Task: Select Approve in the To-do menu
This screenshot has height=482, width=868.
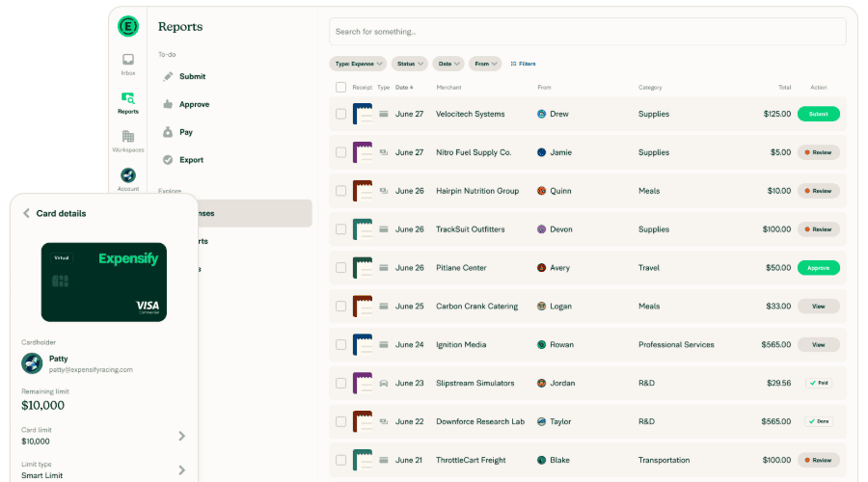Action: click(193, 104)
